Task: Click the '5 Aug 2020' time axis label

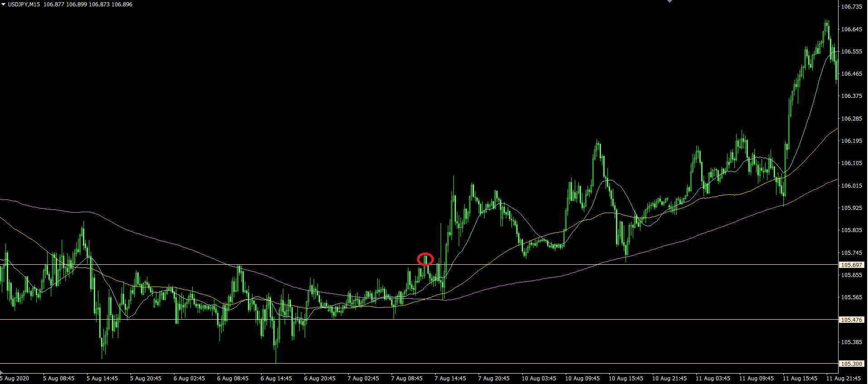Action: (x=15, y=379)
